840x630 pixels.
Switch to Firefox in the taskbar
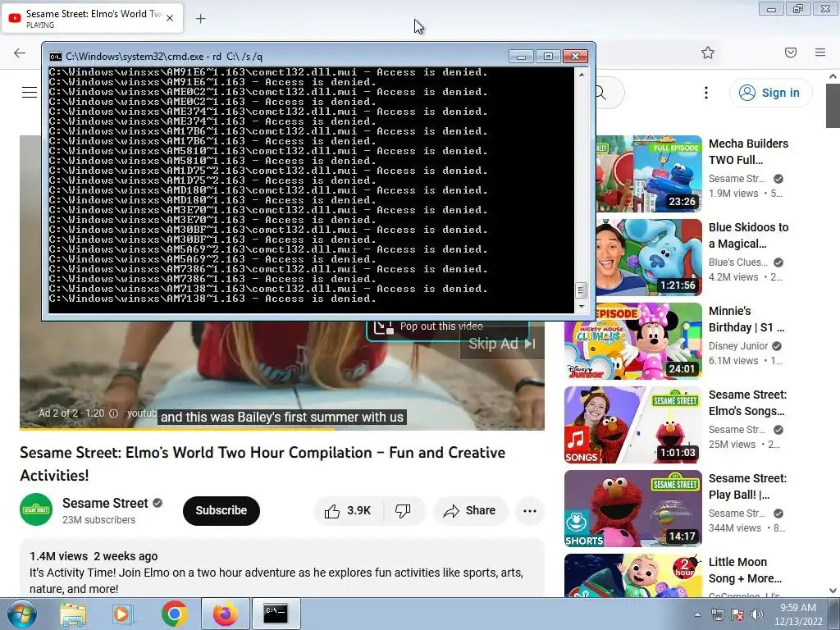(226, 614)
